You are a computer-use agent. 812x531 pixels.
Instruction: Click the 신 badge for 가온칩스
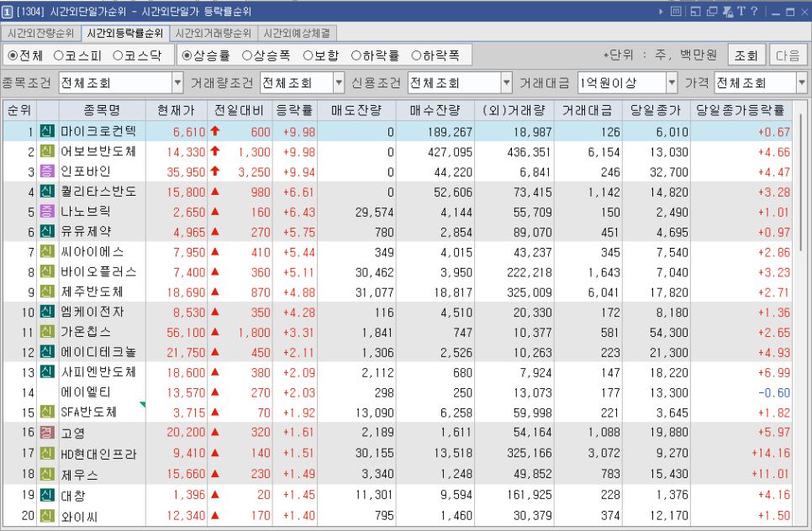point(47,331)
